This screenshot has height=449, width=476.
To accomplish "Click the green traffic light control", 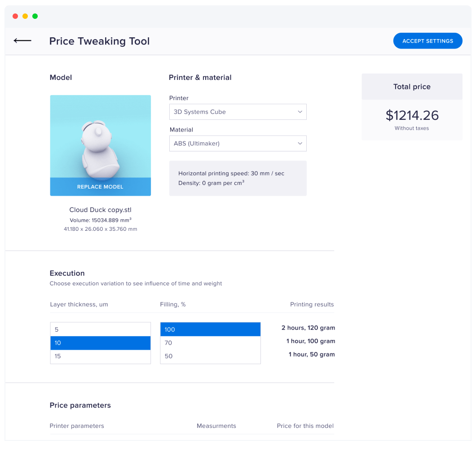I will [x=35, y=16].
